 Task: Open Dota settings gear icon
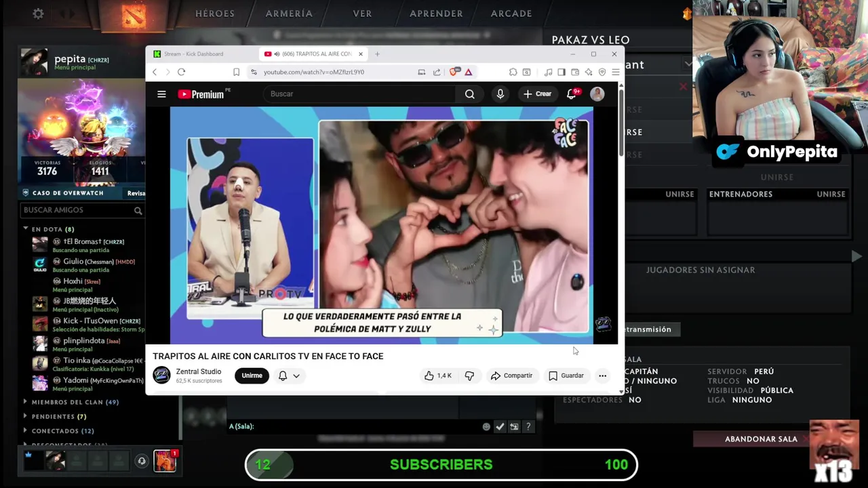[38, 14]
